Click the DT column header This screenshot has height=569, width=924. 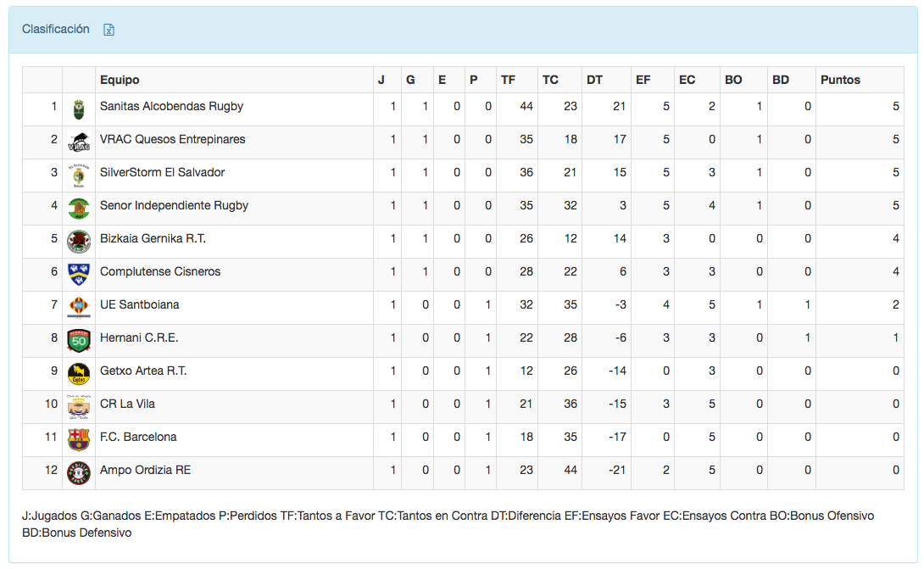tap(594, 80)
